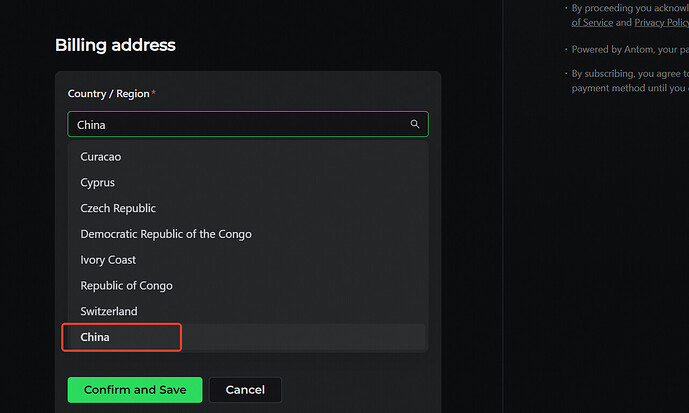Click the red required asterisk
The image size is (689, 413).
[x=154, y=93]
